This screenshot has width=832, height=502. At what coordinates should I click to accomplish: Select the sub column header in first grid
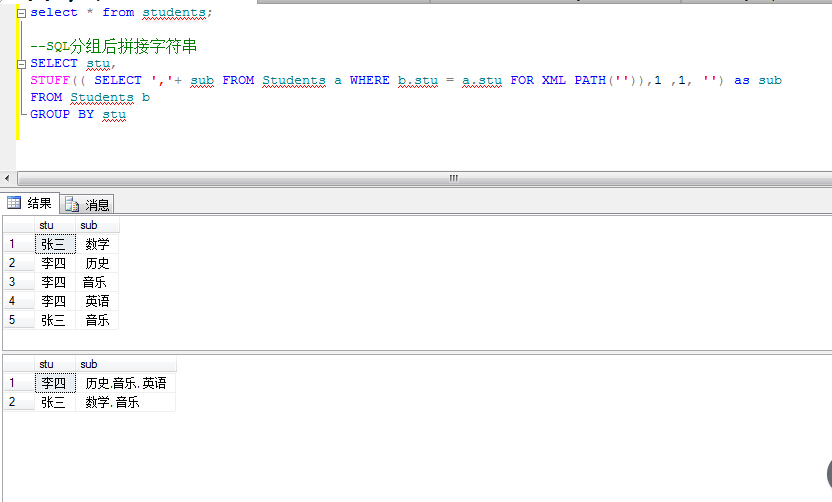coord(98,225)
